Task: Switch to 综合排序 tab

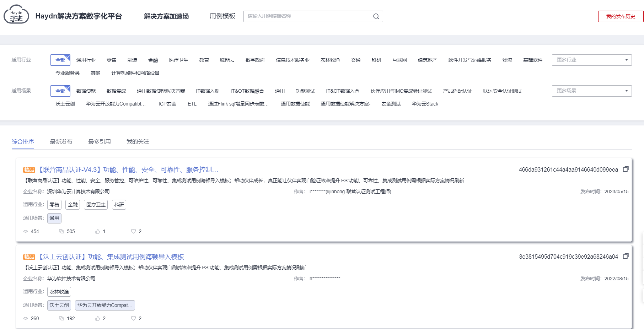Action: click(23, 141)
